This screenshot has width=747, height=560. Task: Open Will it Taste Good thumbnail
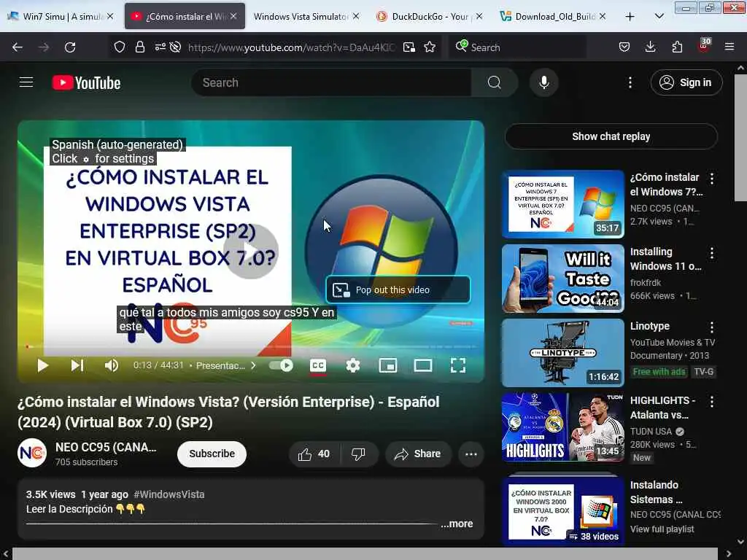coord(562,279)
